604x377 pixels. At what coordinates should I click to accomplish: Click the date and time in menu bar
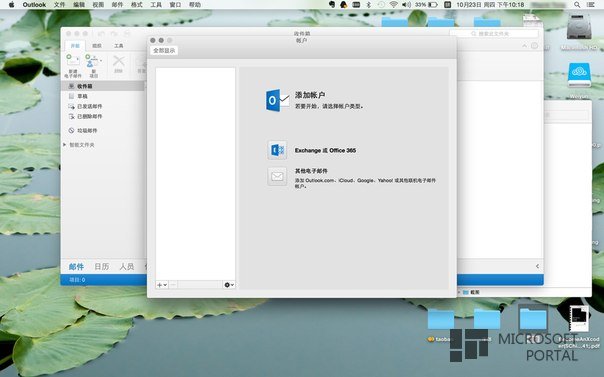tap(490, 5)
